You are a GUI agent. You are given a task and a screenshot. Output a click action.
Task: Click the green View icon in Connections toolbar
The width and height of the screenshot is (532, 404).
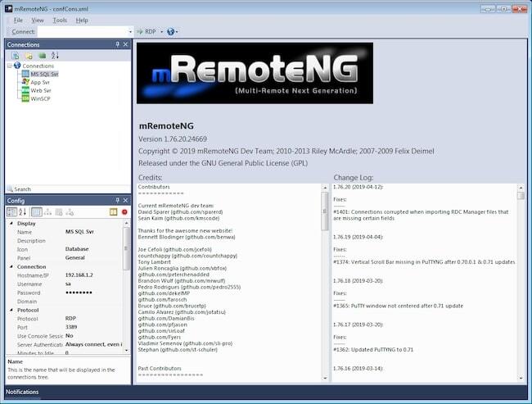(42, 56)
